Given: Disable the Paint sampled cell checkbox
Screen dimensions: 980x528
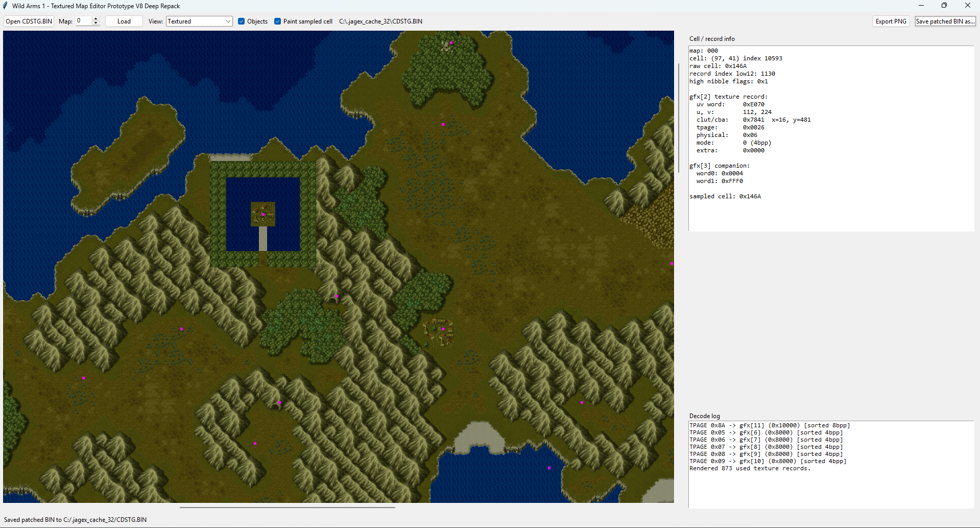Looking at the screenshot, I should [x=278, y=21].
